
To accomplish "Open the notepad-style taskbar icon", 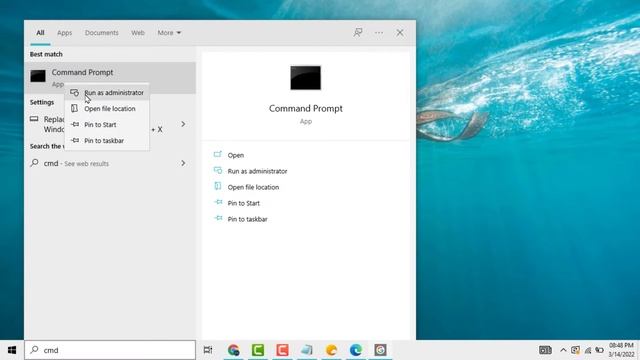I will (x=307, y=350).
